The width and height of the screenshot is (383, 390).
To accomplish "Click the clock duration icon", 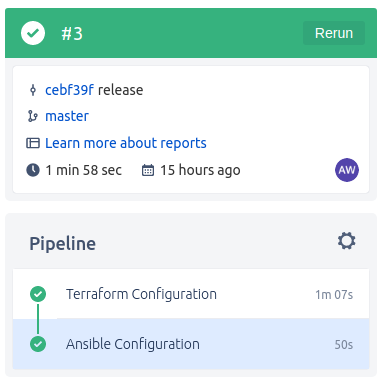I will pyautogui.click(x=33, y=170).
